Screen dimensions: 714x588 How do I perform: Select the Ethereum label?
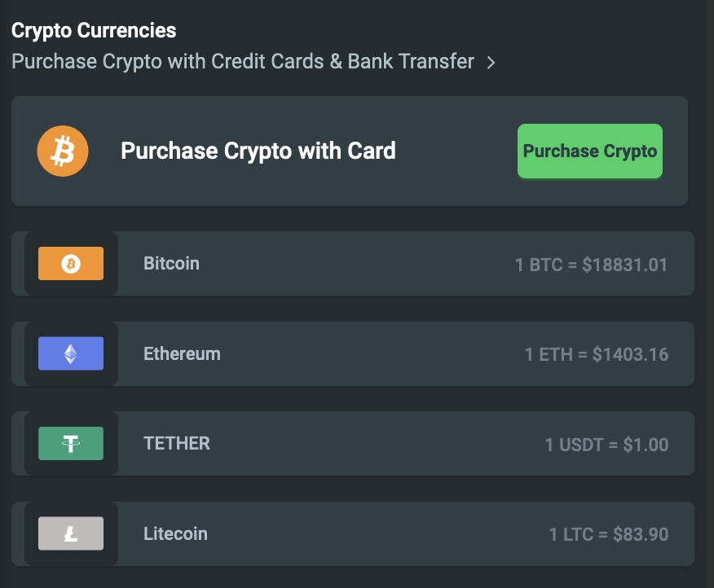(x=182, y=353)
